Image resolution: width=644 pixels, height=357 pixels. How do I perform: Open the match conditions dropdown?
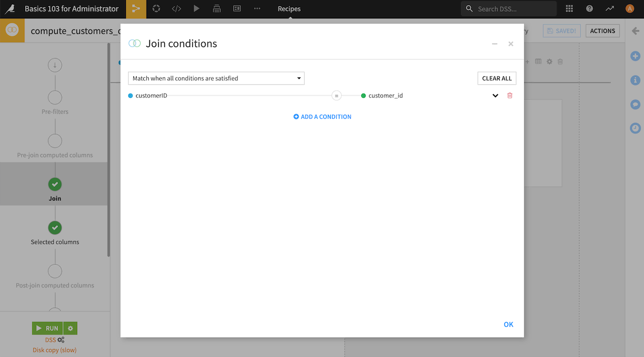[216, 78]
